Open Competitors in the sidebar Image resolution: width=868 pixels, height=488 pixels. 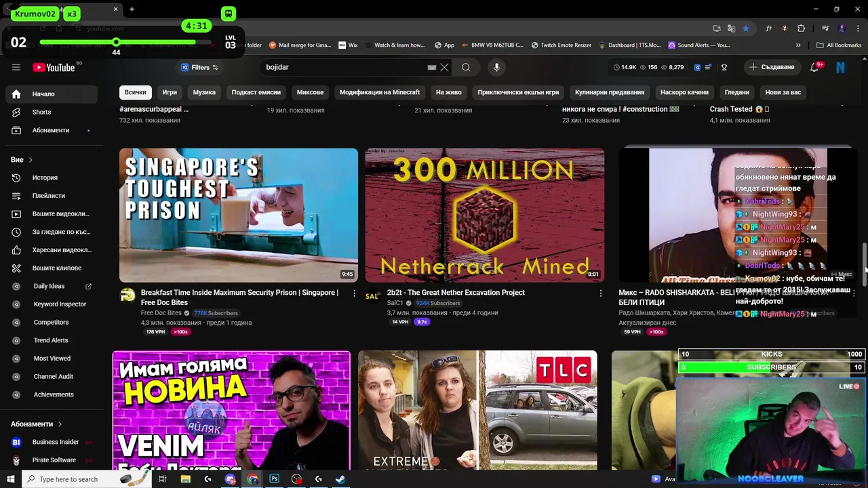tap(52, 323)
